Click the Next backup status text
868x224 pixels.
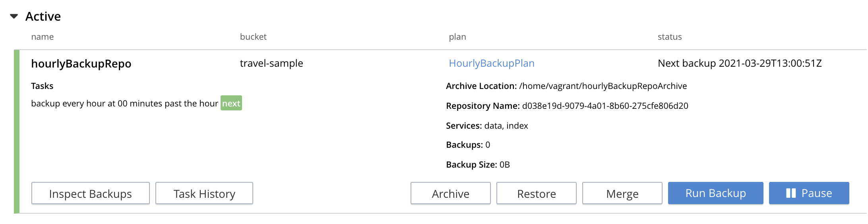click(739, 63)
